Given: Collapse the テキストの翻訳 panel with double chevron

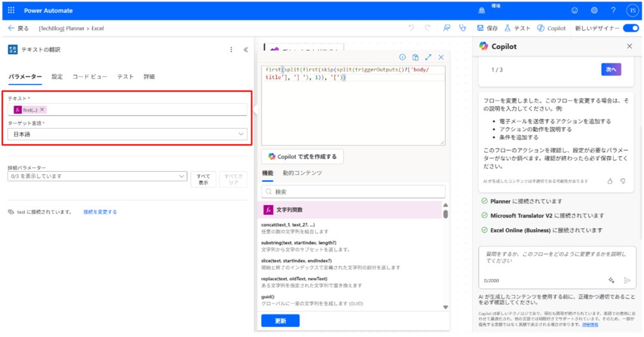Looking at the screenshot, I should (245, 50).
